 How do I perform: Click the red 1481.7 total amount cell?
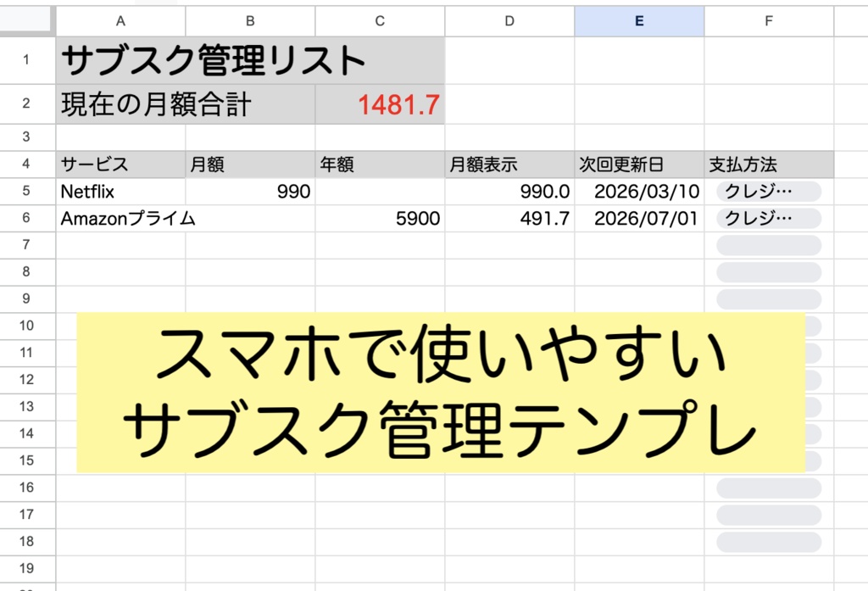[381, 102]
